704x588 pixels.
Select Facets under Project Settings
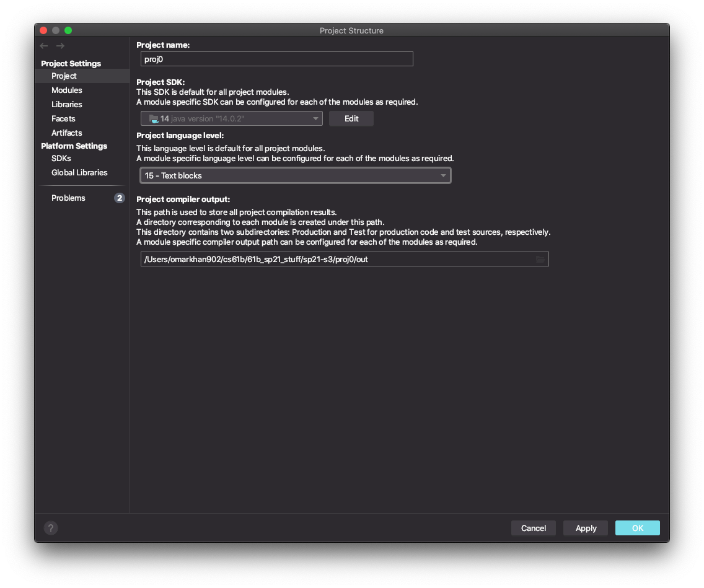click(63, 118)
